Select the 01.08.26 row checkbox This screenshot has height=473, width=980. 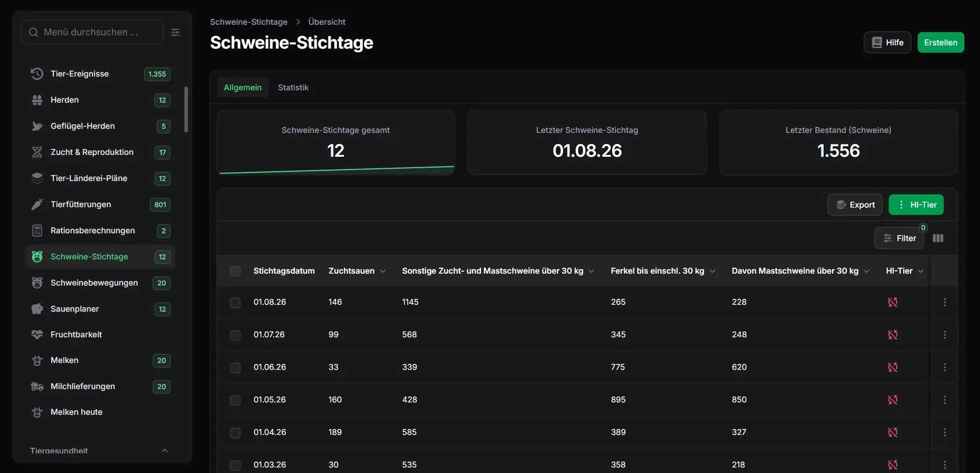click(x=235, y=303)
